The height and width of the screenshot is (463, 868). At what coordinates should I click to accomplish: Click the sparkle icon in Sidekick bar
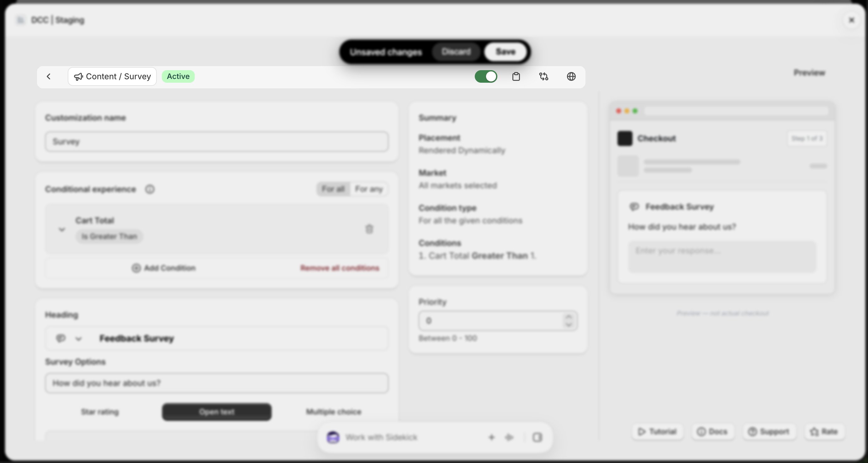pyautogui.click(x=509, y=437)
